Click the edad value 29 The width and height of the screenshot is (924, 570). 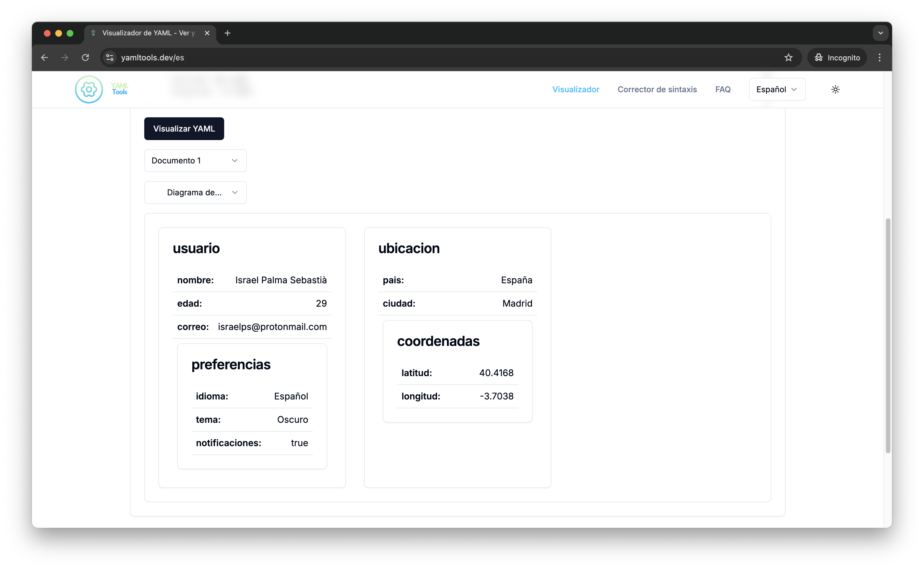coord(321,304)
